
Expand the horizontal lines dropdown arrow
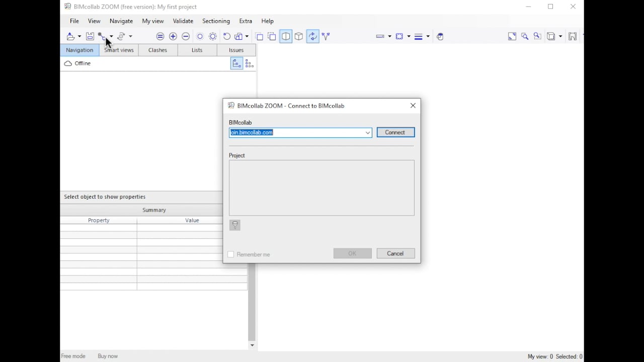(x=428, y=36)
